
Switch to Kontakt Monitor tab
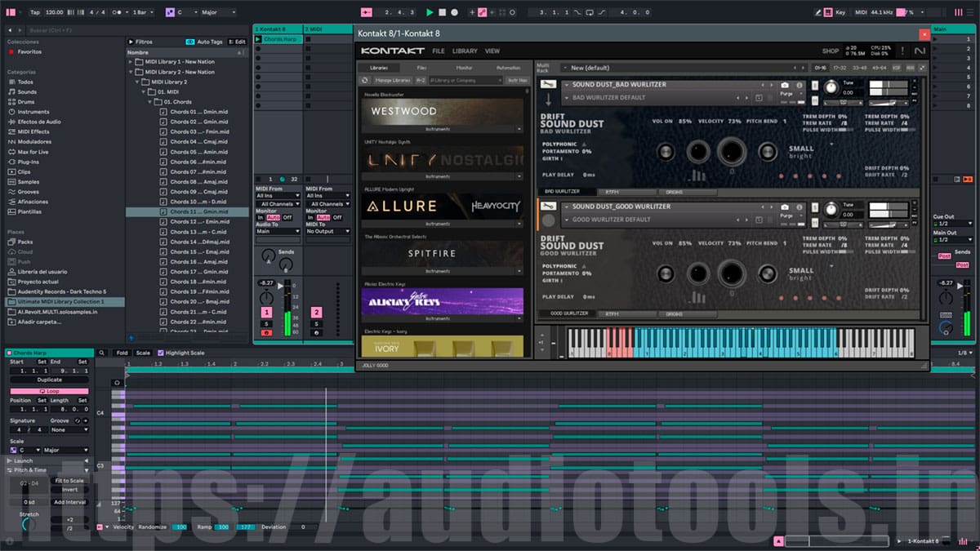coord(464,68)
